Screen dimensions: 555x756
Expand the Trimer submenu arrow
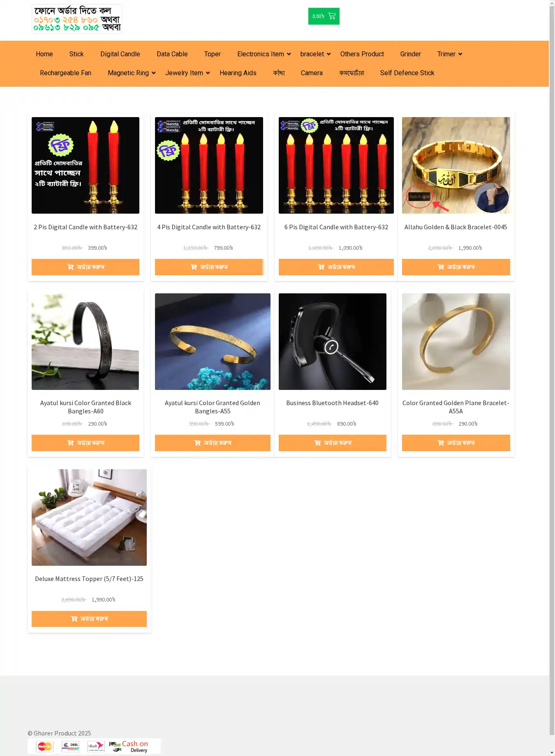[460, 54]
